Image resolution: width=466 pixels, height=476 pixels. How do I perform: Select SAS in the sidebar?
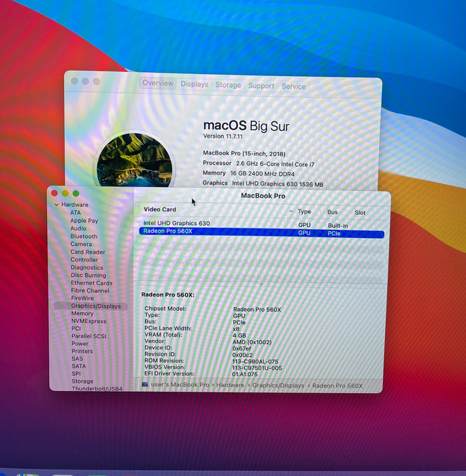(x=77, y=358)
